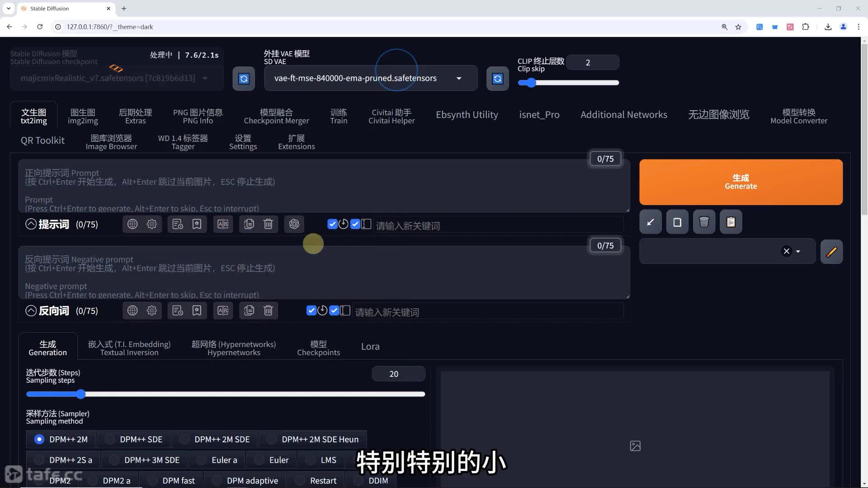The width and height of the screenshot is (868, 488).
Task: Open the Additional Networks tab
Action: (x=623, y=115)
